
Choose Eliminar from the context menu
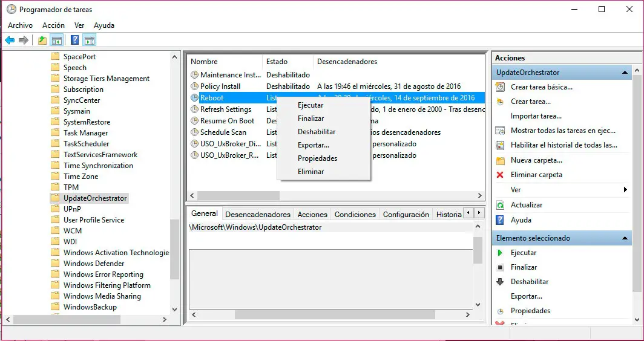pos(324,172)
